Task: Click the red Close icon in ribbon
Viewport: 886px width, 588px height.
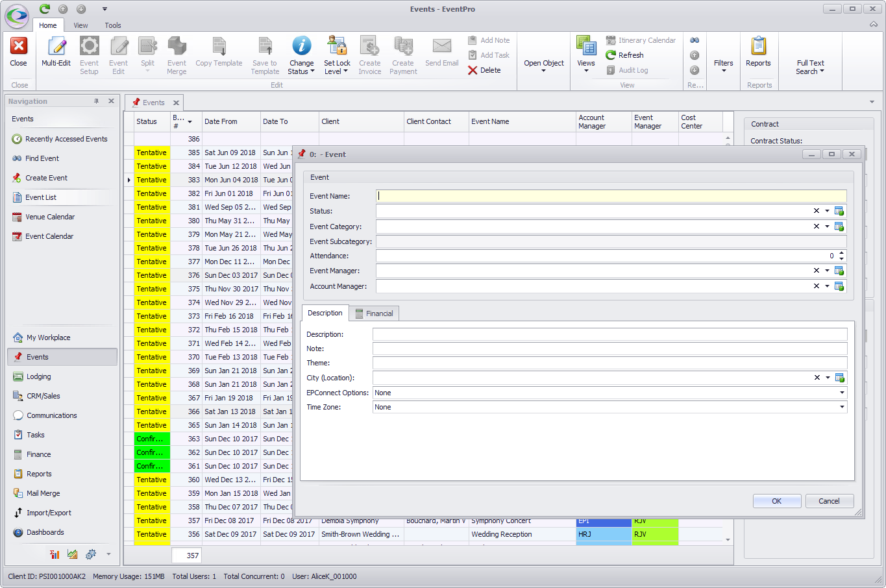Action: coord(18,46)
